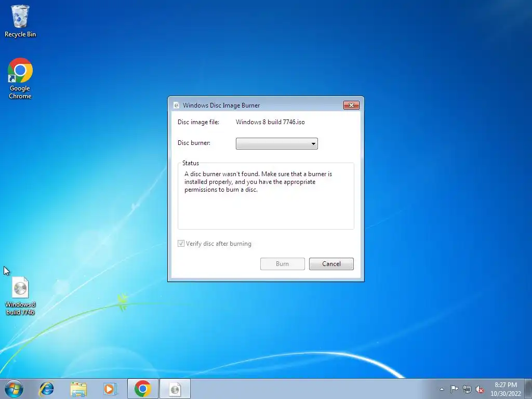This screenshot has height=399, width=532.
Task: Click the Disc Image Burner title bar icon
Action: click(176, 105)
